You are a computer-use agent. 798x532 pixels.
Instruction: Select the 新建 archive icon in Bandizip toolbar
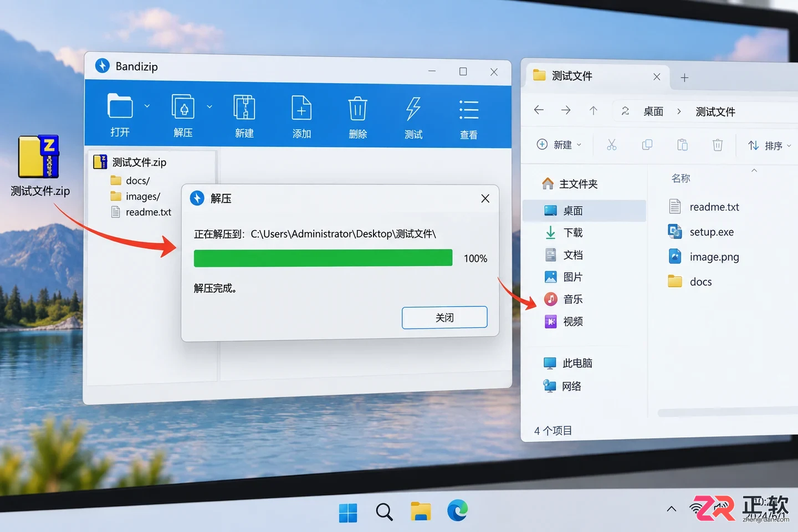[x=244, y=107]
